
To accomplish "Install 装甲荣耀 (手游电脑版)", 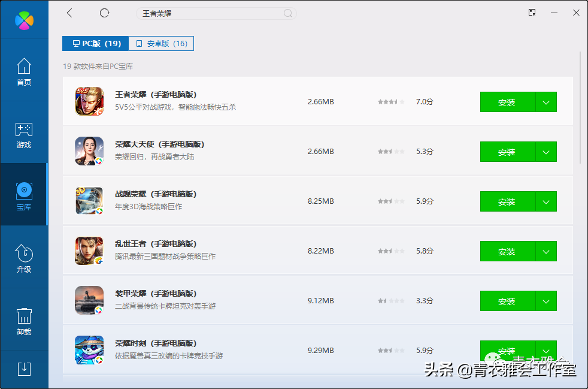I will 507,301.
